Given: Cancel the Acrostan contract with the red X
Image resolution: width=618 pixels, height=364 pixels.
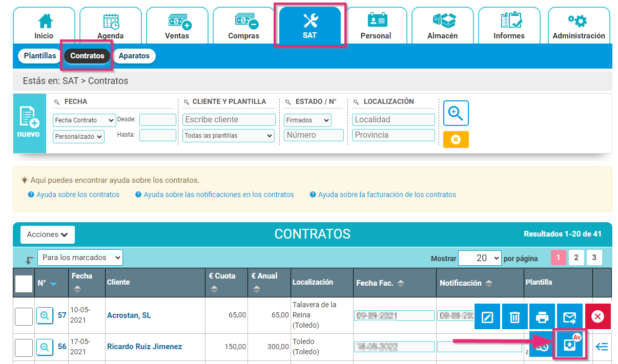Looking at the screenshot, I should [598, 316].
